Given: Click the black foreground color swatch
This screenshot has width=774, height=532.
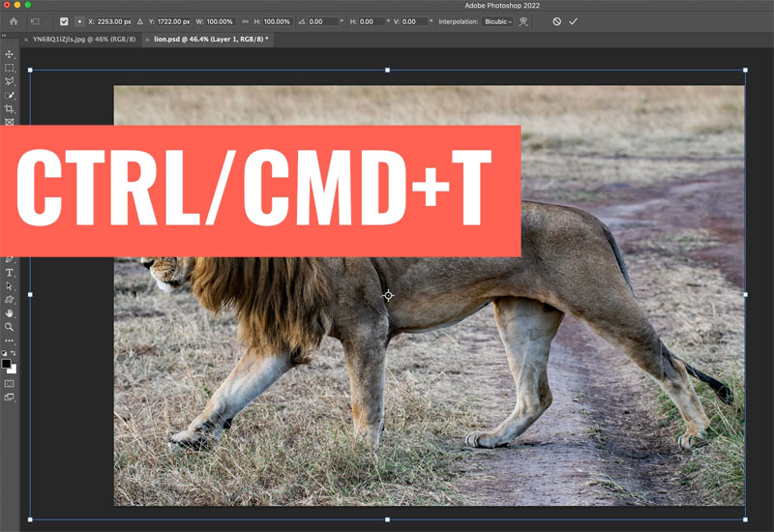Looking at the screenshot, I should (6, 364).
